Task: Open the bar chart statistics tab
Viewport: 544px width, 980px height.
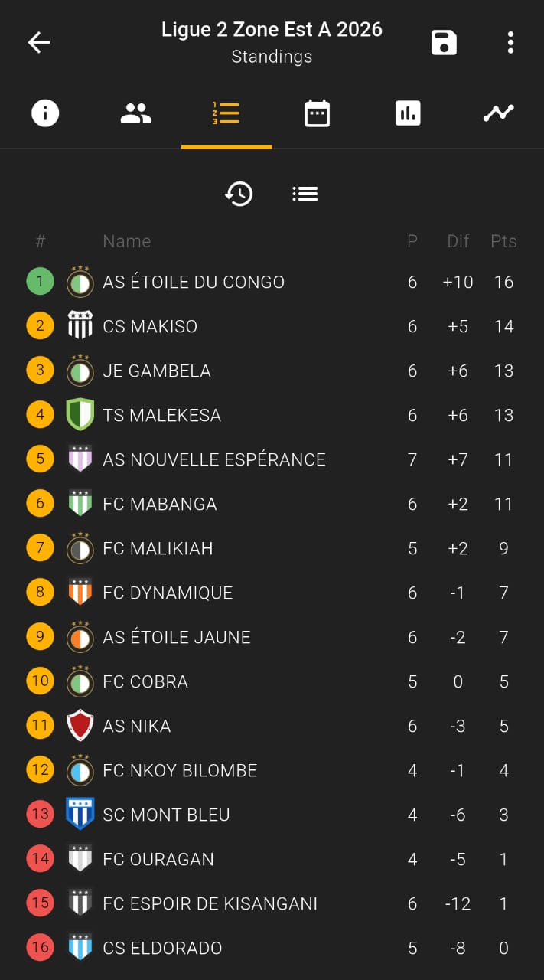Action: (408, 114)
